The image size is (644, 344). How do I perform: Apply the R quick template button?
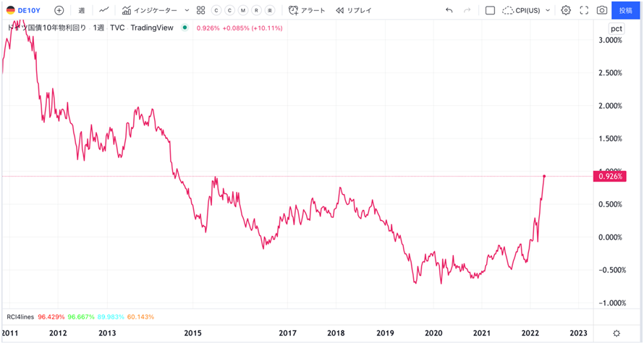point(256,10)
